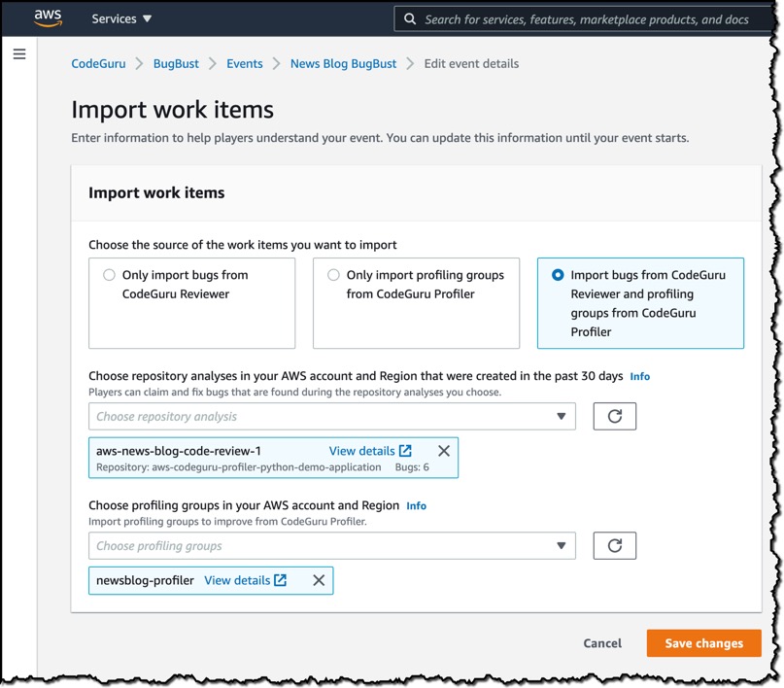Image resolution: width=784 pixels, height=688 pixels.
Task: Remove aws-news-blog-code-review-1 selection
Action: [444, 451]
